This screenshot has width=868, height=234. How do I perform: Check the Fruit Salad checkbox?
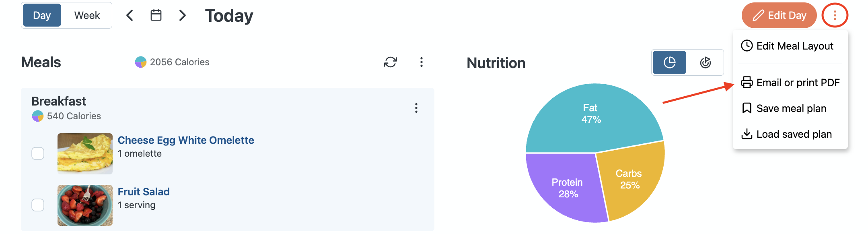(38, 205)
